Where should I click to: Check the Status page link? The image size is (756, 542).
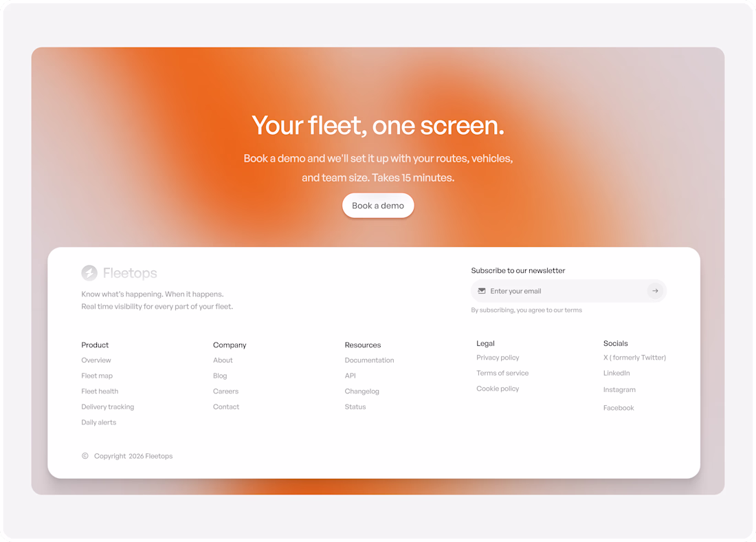(x=355, y=406)
